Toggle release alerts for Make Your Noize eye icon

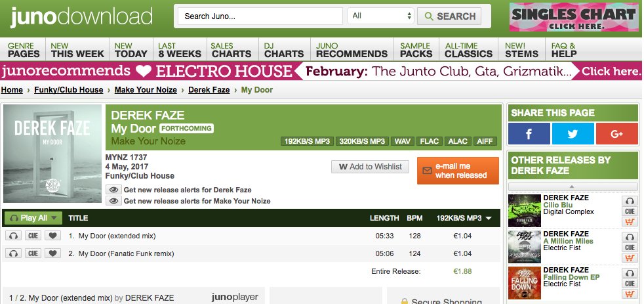pyautogui.click(x=113, y=201)
